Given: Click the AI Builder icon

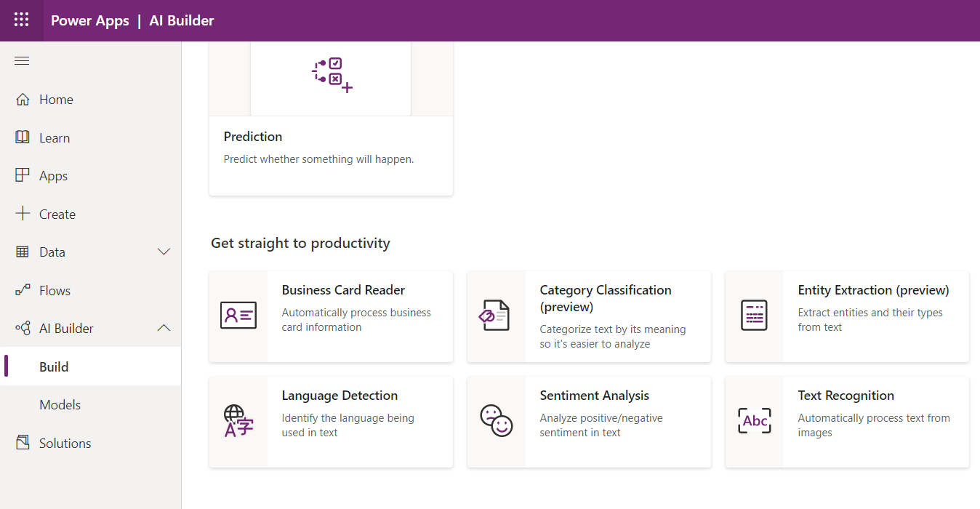Looking at the screenshot, I should pyautogui.click(x=23, y=328).
